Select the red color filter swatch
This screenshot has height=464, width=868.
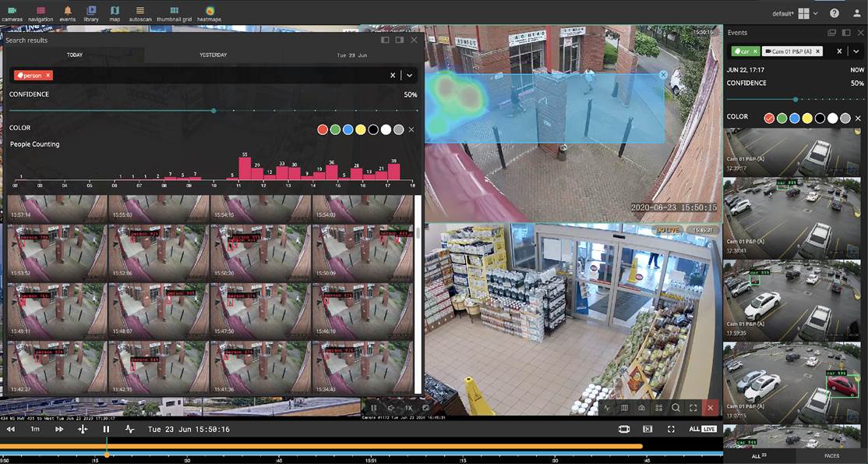click(323, 129)
